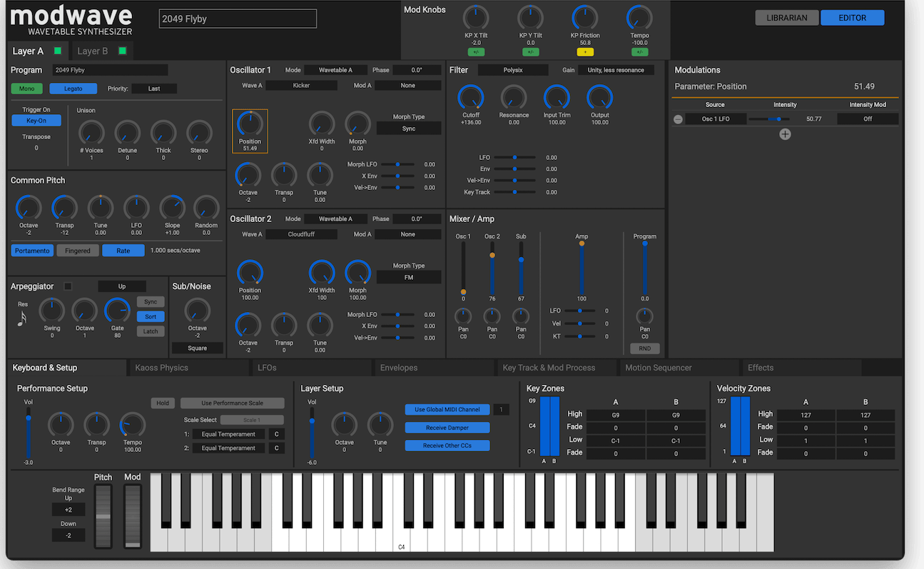This screenshot has width=924, height=569.
Task: Open Oscillator 2 Morph Type FM dropdown
Action: (x=409, y=277)
